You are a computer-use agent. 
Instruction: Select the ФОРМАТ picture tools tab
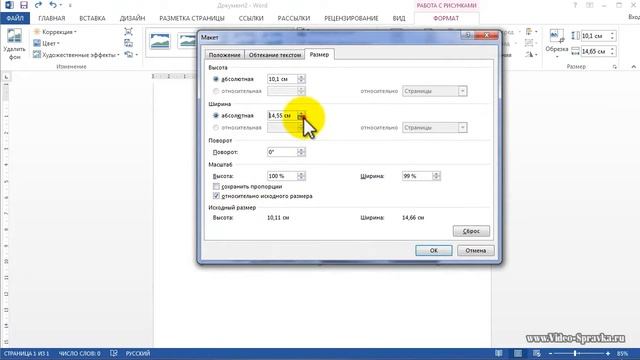tap(446, 18)
